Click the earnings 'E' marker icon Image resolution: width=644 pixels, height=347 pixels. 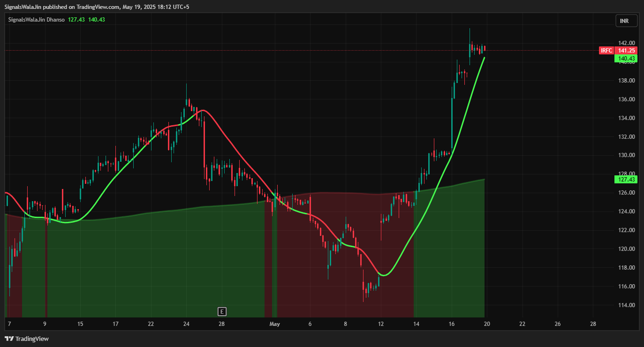click(x=222, y=311)
